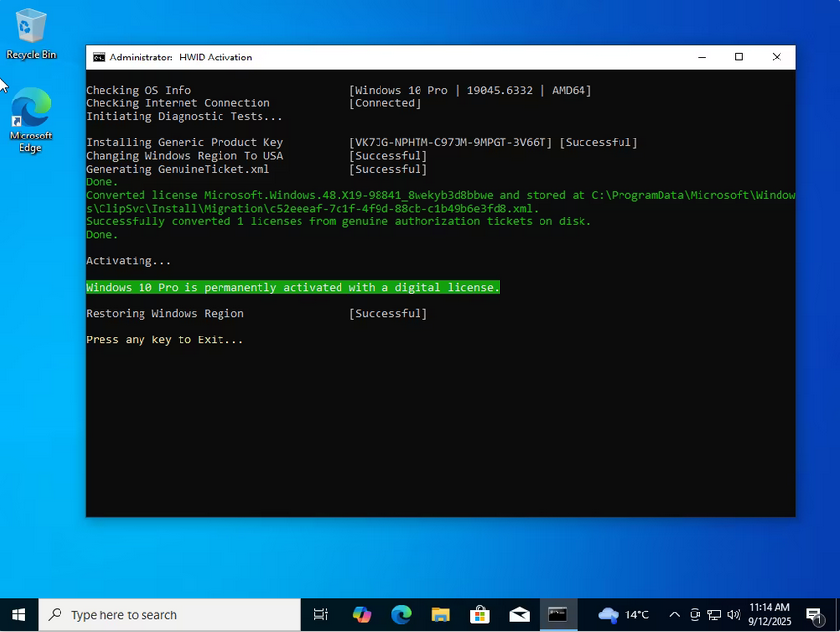Click the 'Press any key to Exit...' line
The image size is (840, 632).
[x=165, y=339]
